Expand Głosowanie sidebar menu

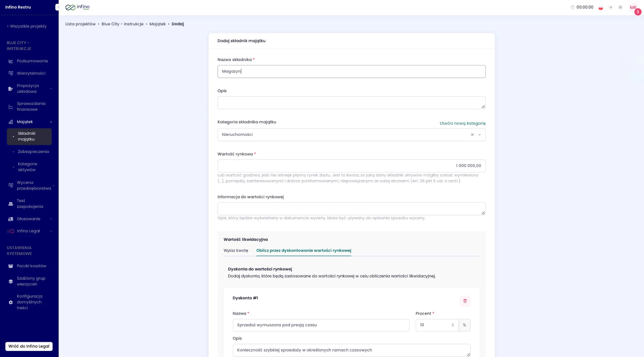[x=51, y=219]
